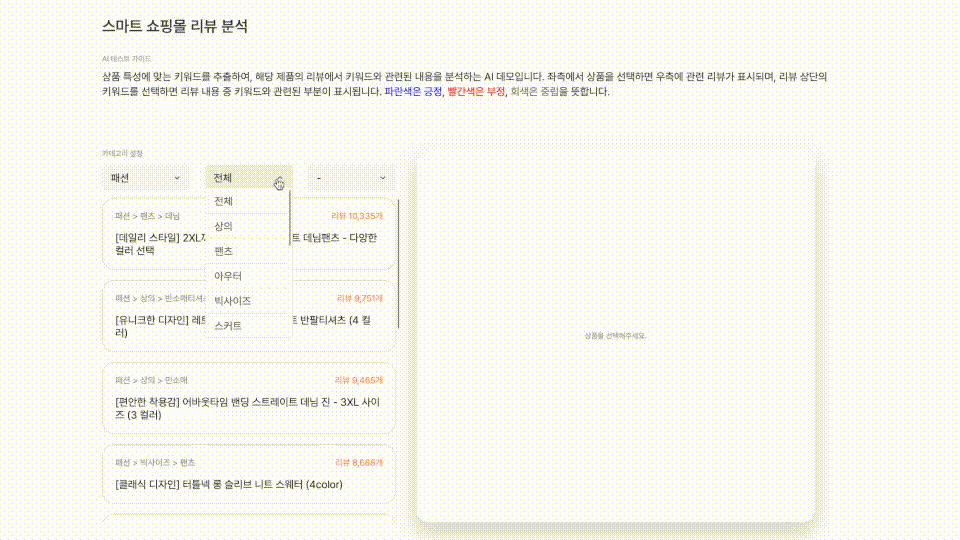
Task: Click the 리뷰 8,668개 review count
Action: 359,463
